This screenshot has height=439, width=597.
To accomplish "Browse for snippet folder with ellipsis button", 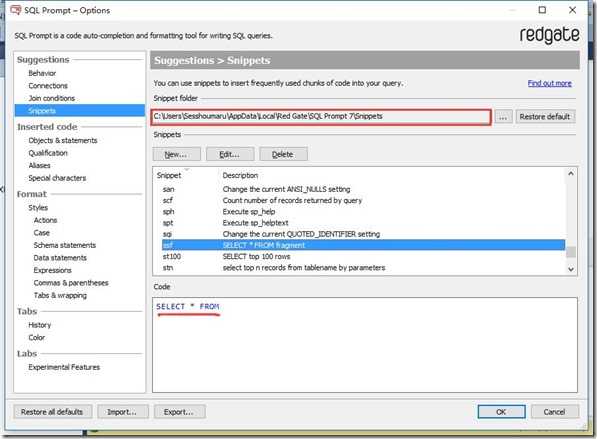I will click(x=503, y=117).
